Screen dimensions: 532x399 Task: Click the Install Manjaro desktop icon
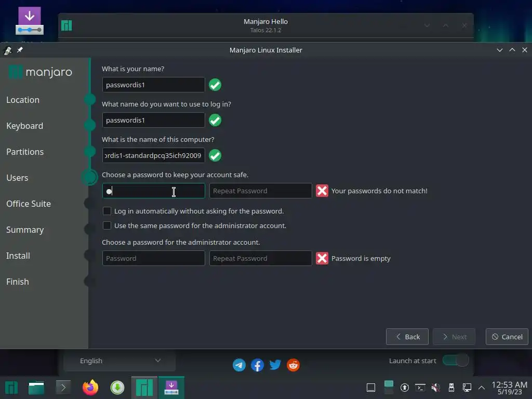(30, 21)
